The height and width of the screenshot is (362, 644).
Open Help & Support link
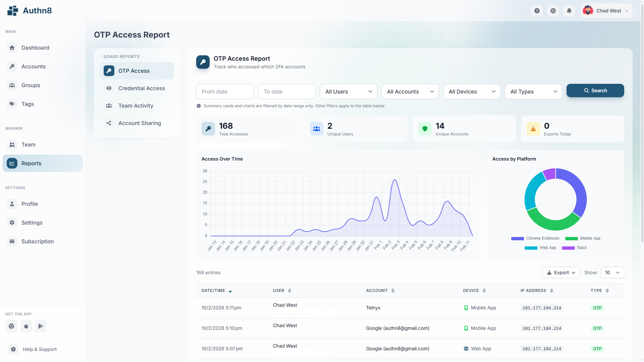tap(40, 349)
